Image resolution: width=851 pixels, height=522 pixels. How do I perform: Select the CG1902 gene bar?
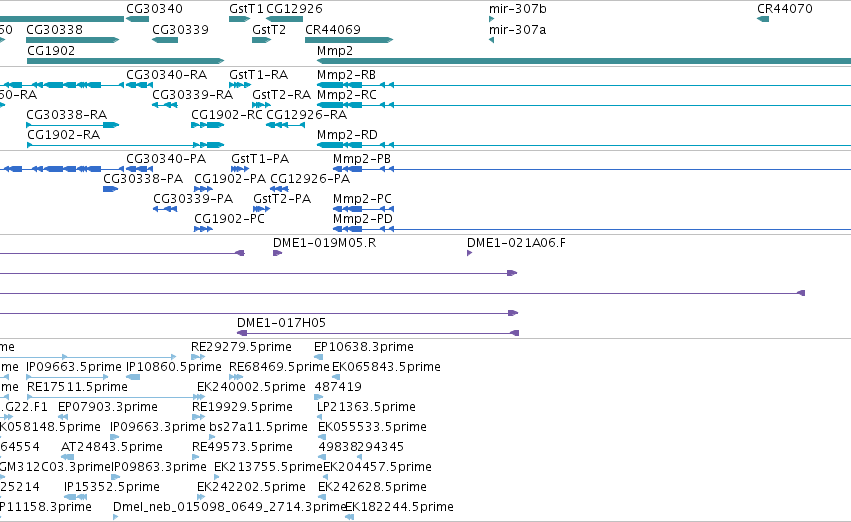tap(125, 61)
